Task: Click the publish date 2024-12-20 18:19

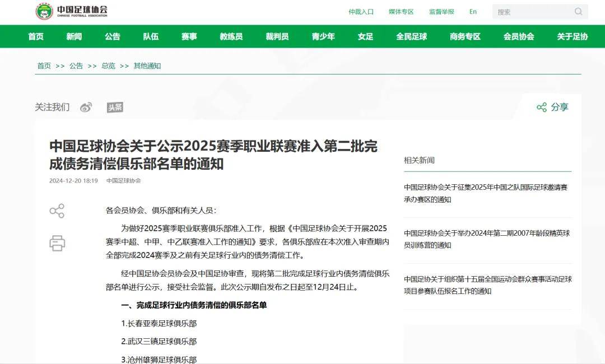Action: coord(73,180)
